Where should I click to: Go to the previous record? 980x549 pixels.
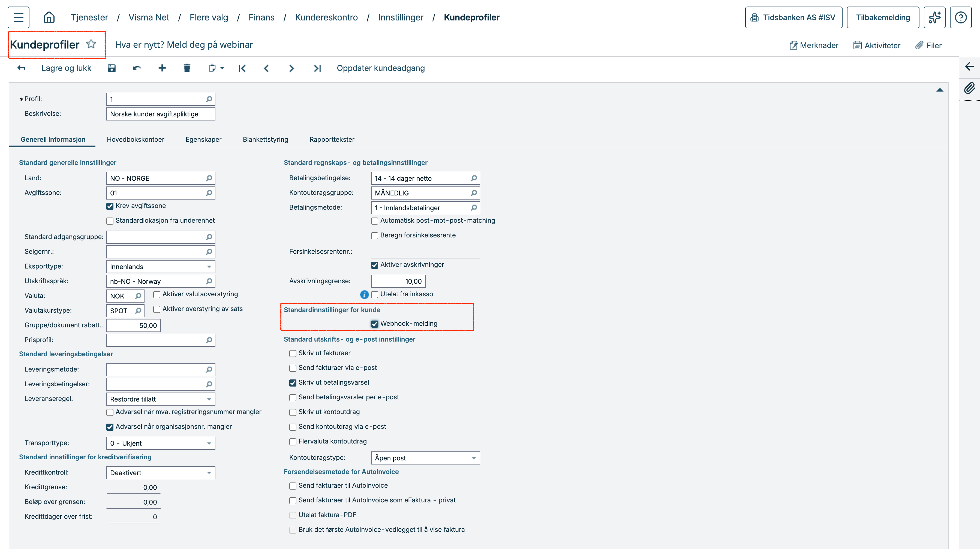tap(266, 68)
